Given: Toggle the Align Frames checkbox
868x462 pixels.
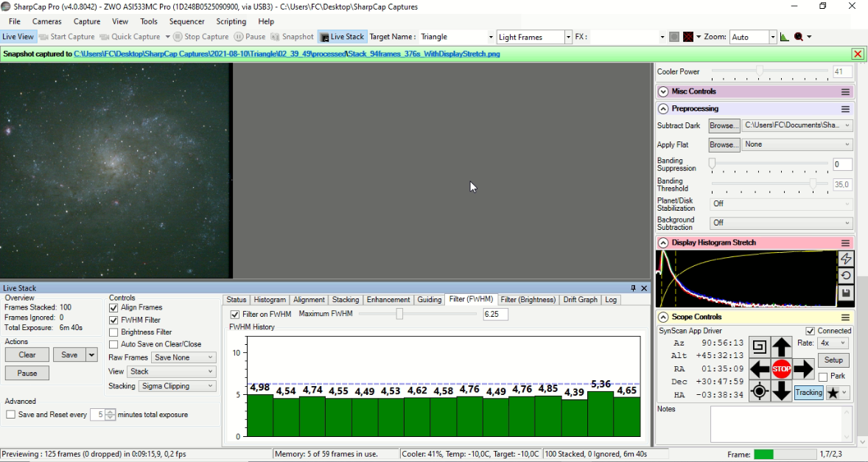Looking at the screenshot, I should coord(113,307).
